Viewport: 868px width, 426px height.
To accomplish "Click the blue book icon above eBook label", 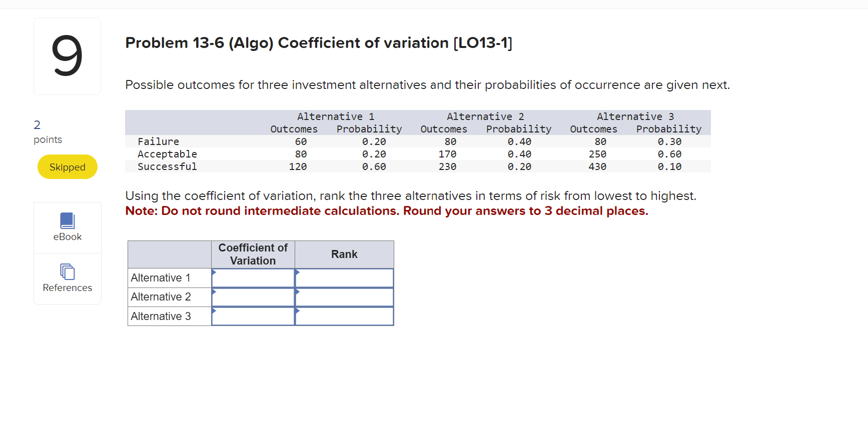I will pyautogui.click(x=67, y=220).
